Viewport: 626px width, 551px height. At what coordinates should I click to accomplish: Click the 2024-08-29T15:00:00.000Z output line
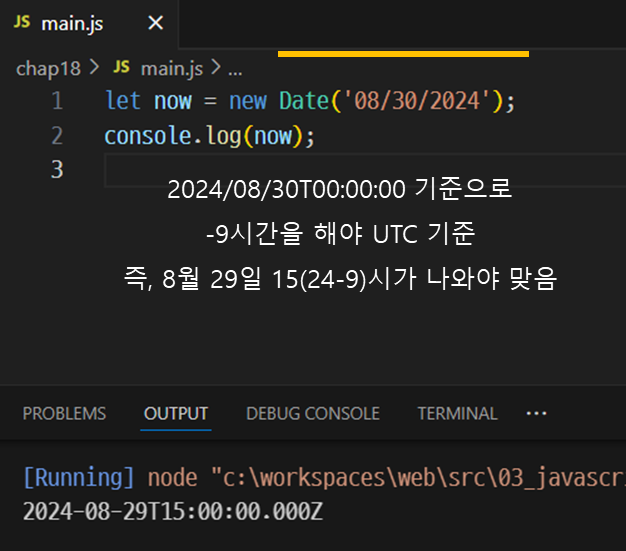pos(172,511)
